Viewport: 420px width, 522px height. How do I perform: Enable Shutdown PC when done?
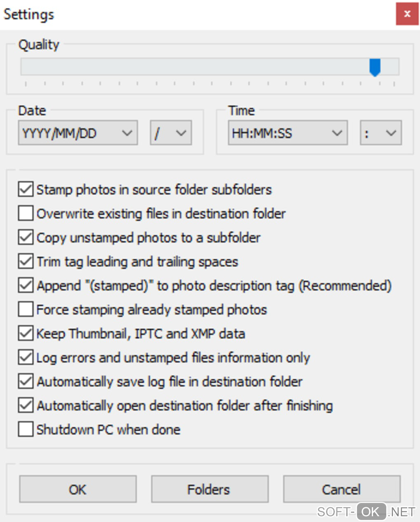point(26,429)
